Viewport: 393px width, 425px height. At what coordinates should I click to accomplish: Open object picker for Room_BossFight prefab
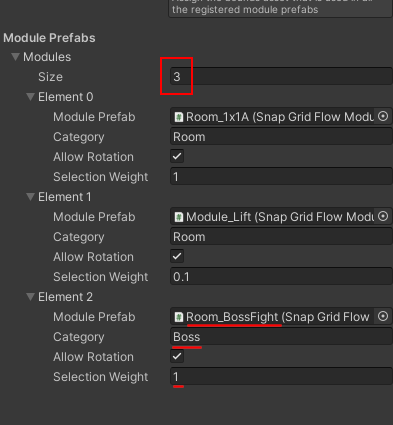[383, 316]
